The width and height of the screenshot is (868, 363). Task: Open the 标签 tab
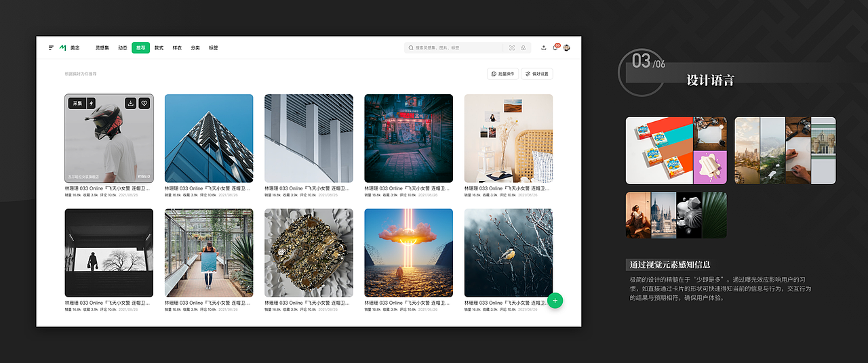[214, 48]
